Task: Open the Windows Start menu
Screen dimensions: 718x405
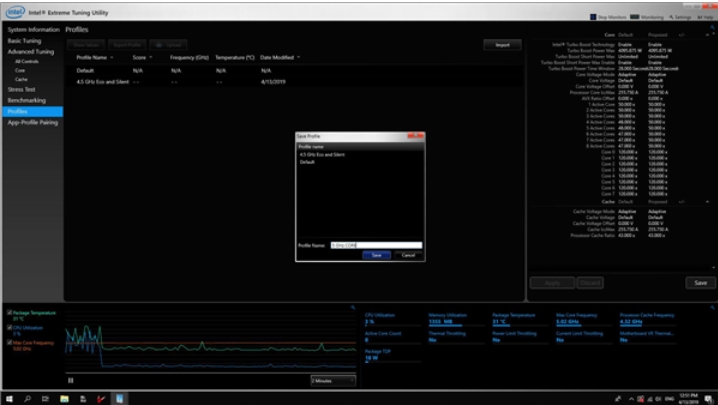Action: 9,399
